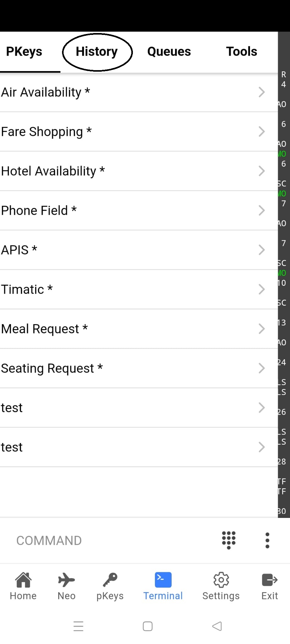This screenshot has height=644, width=290.
Task: Open the Hotel Availability entry
Action: point(53,171)
